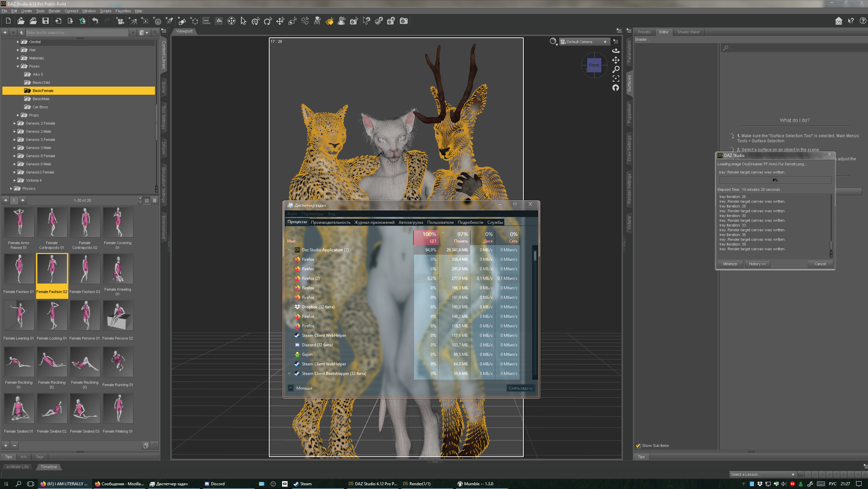Screen dimensions: 868x489
Task: Activate the Translate tool icon
Action: tap(280, 21)
